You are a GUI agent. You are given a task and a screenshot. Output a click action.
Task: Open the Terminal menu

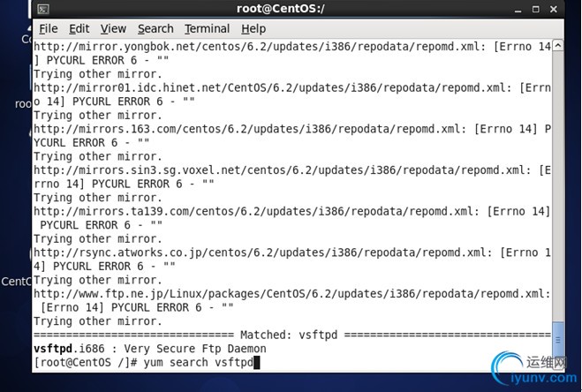coord(208,28)
